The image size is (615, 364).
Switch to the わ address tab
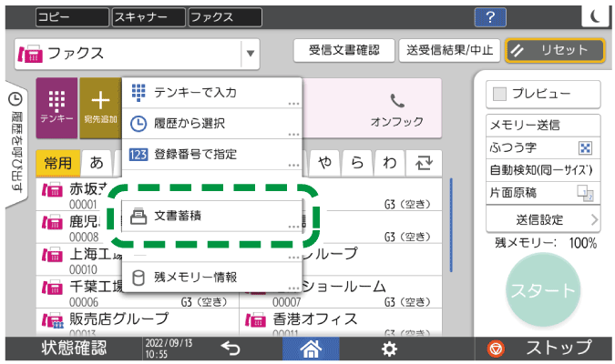[389, 163]
